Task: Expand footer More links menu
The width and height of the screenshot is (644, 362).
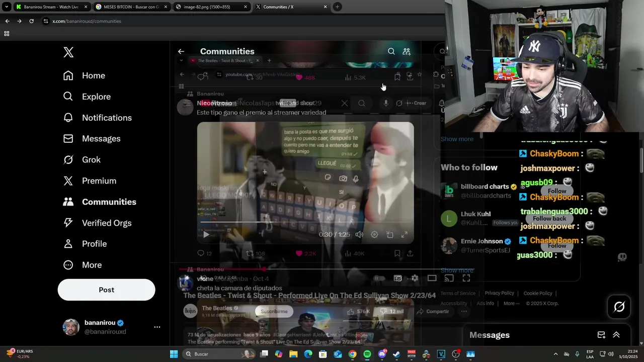Action: click(x=512, y=303)
